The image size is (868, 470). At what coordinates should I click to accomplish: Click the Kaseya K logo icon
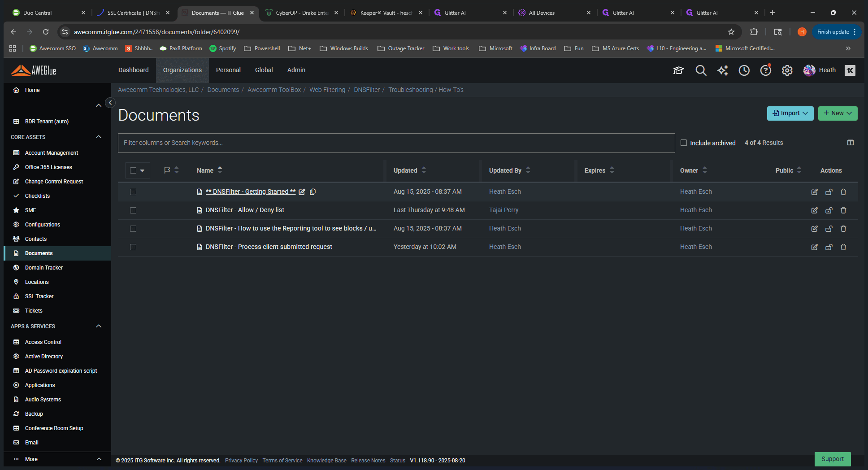pyautogui.click(x=850, y=70)
